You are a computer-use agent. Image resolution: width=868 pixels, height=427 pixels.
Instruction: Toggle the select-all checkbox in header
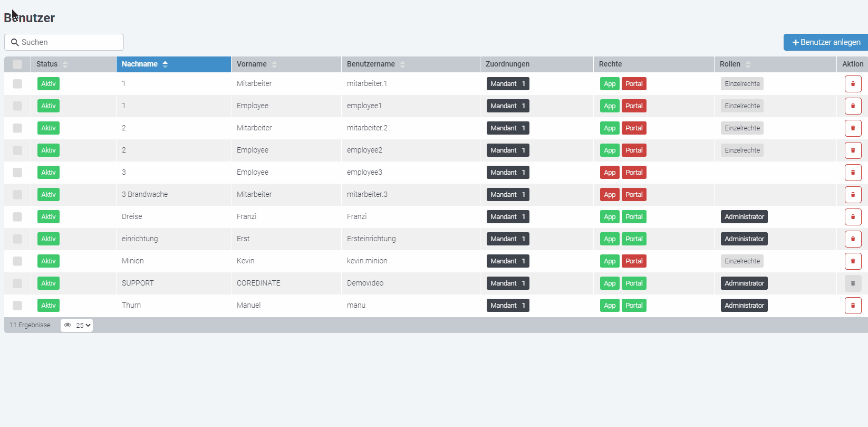(17, 64)
